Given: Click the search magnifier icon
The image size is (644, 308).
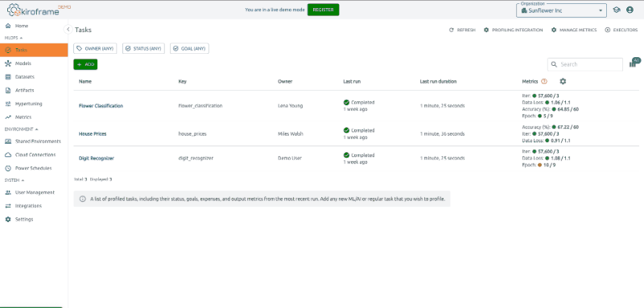Looking at the screenshot, I should pyautogui.click(x=554, y=64).
